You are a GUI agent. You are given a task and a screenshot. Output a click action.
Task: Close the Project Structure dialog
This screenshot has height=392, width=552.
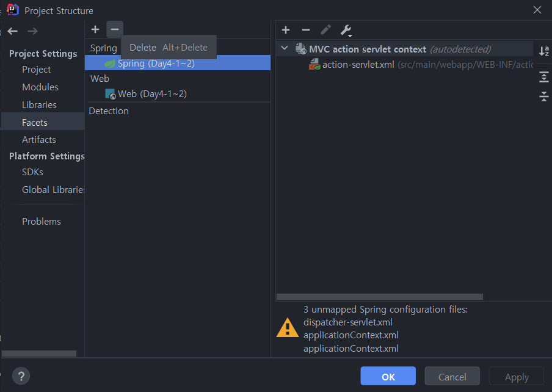pos(537,10)
